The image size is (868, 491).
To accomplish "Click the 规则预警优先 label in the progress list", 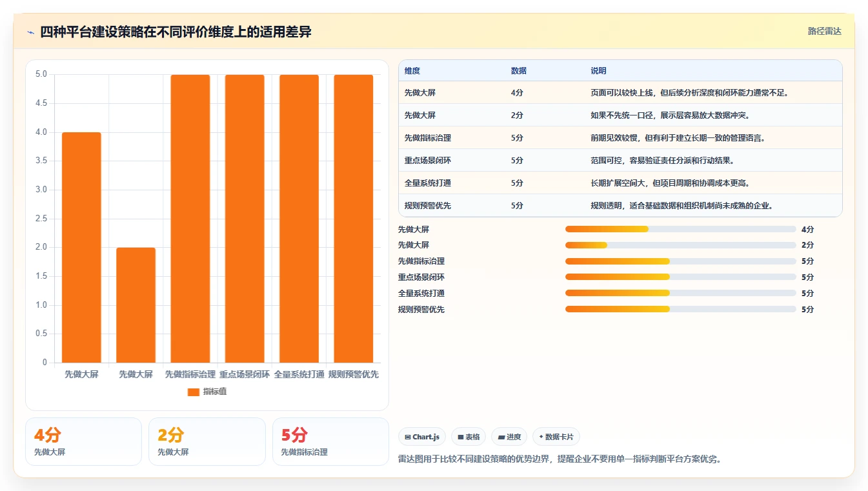I will pos(421,309).
